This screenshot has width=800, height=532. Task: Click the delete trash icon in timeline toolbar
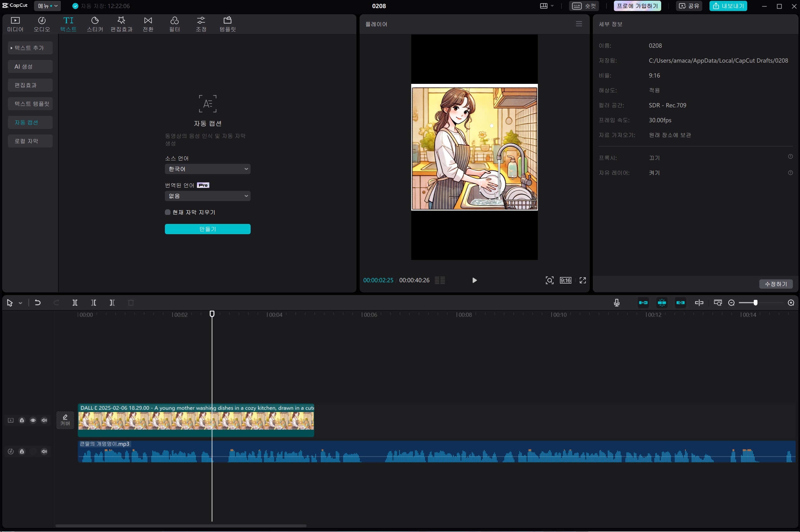(131, 302)
